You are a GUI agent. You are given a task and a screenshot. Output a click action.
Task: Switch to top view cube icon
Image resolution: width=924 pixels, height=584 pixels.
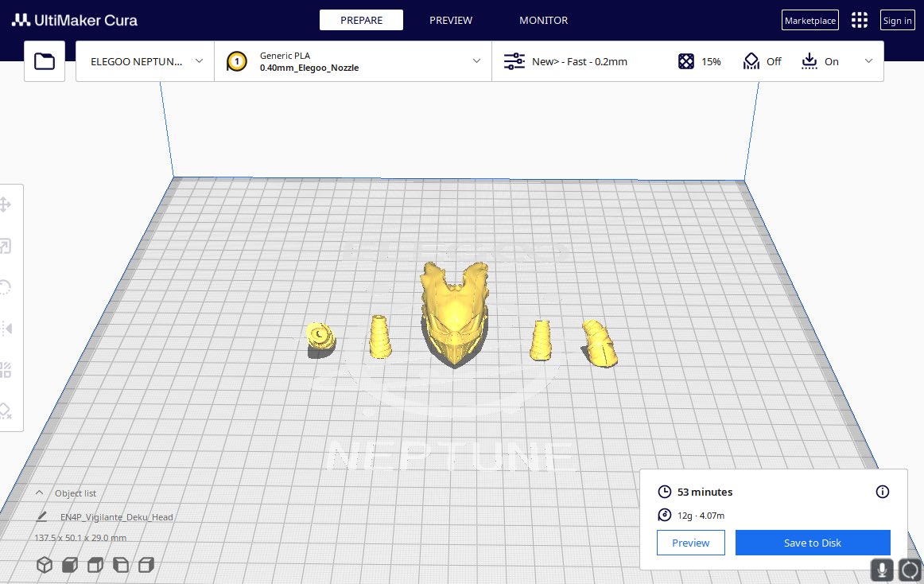[x=95, y=565]
